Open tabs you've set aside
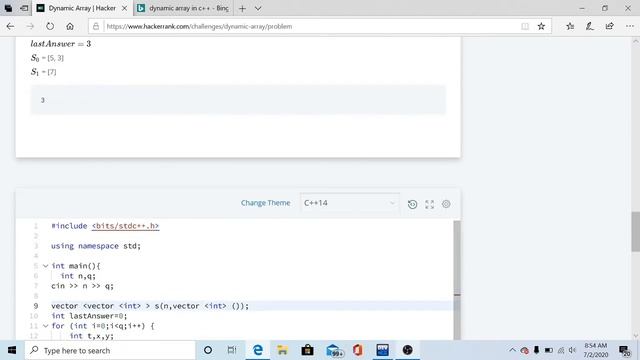The height and width of the screenshot is (360, 640). [x=8, y=8]
